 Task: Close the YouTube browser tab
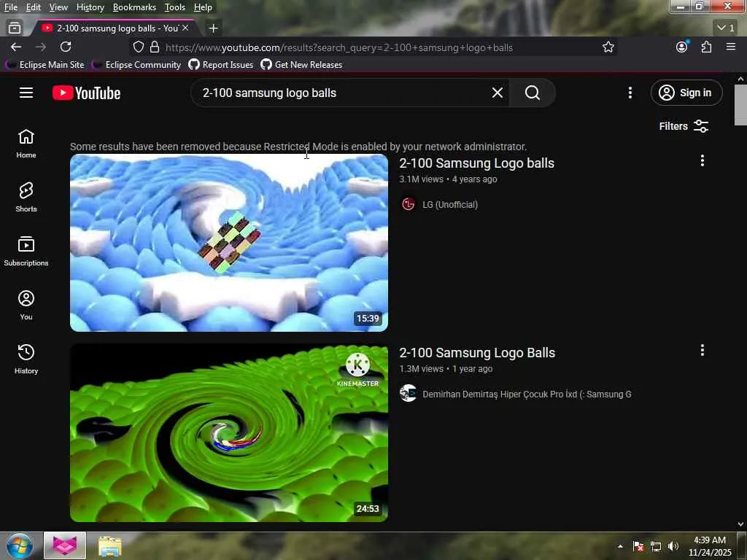point(185,28)
